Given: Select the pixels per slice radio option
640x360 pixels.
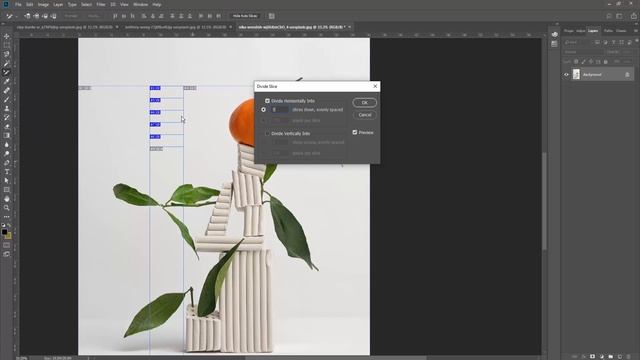Looking at the screenshot, I should [263, 120].
